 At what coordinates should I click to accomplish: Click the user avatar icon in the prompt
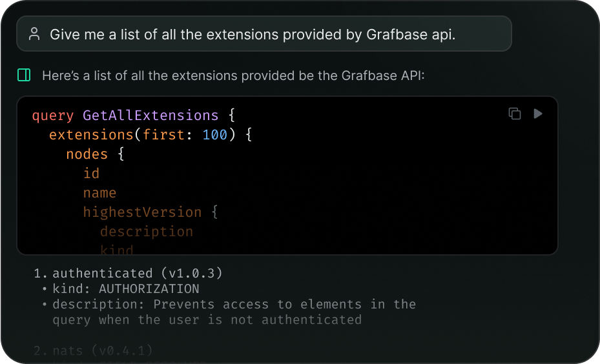tap(34, 34)
